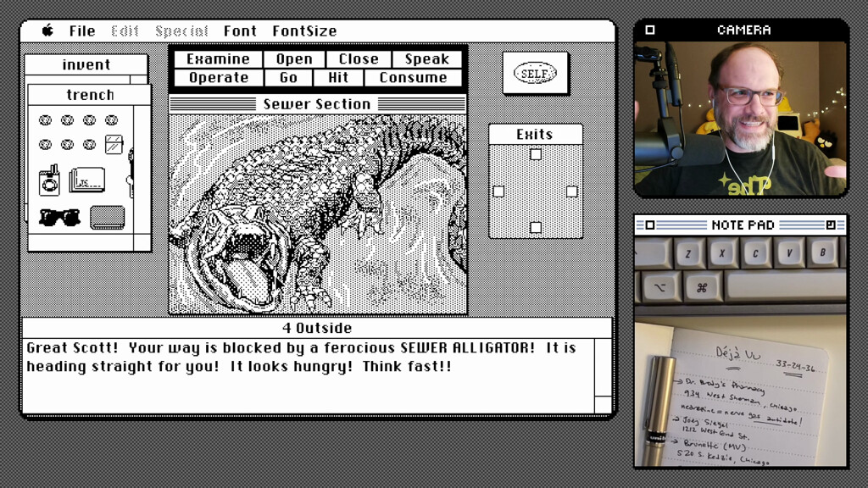Viewport: 868px width, 488px height.
Task: Choose the bottom exit square
Action: click(536, 227)
